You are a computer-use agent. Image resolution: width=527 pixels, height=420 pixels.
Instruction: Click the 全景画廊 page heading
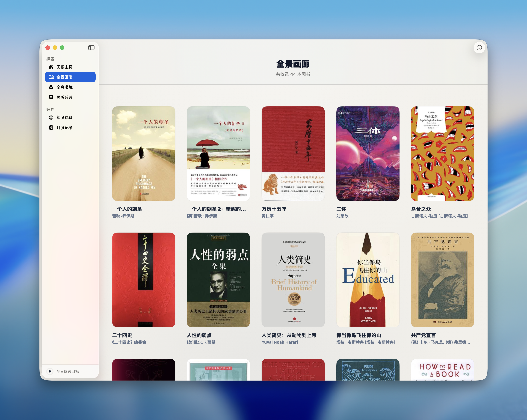[x=293, y=64]
